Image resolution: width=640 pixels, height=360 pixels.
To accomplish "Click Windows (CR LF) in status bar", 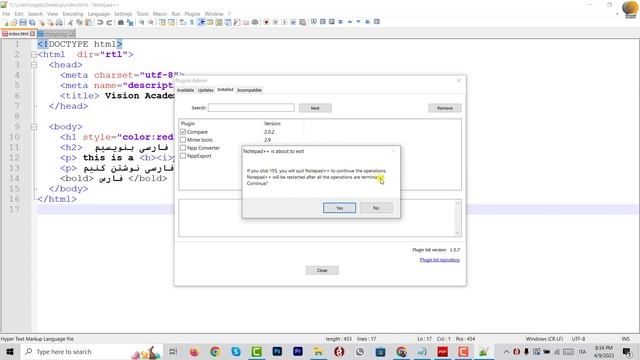I will [544, 339].
